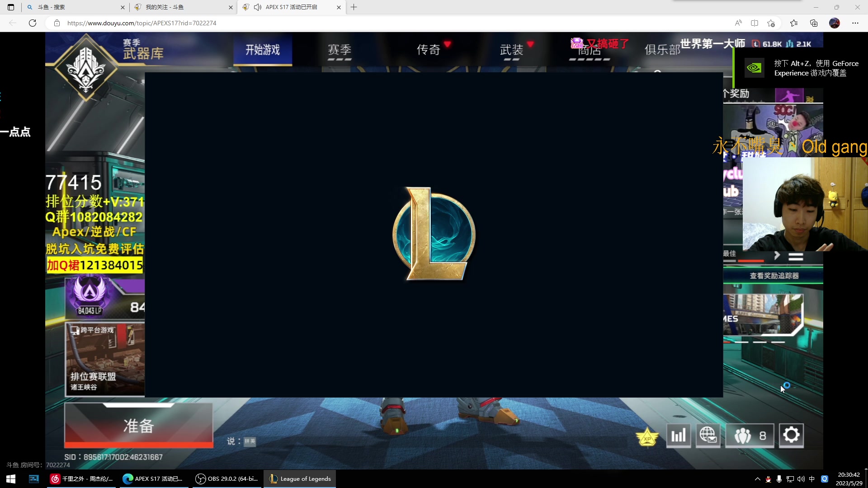This screenshot has height=488, width=868.
Task: Open the Edge profile avatar
Action: click(835, 23)
